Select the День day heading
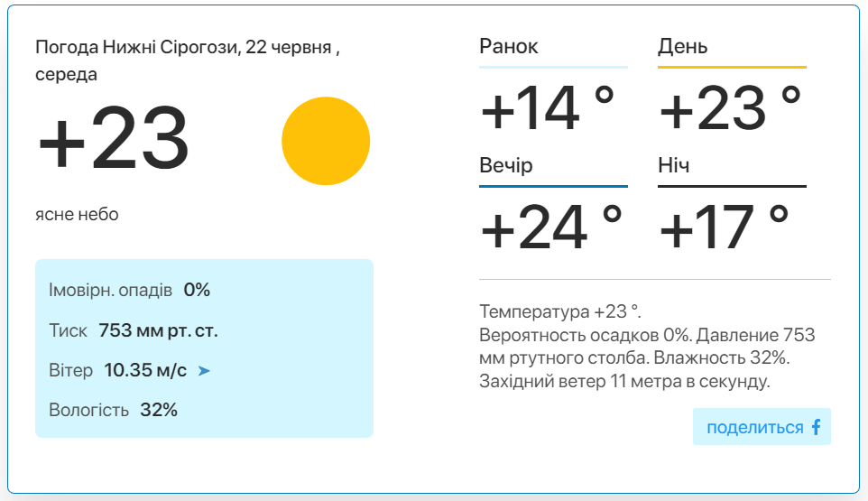 (682, 47)
